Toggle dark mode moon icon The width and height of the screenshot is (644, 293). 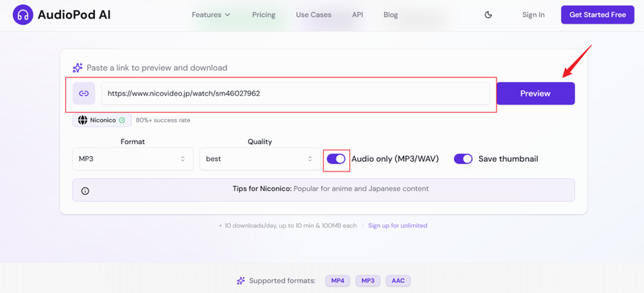pos(488,14)
